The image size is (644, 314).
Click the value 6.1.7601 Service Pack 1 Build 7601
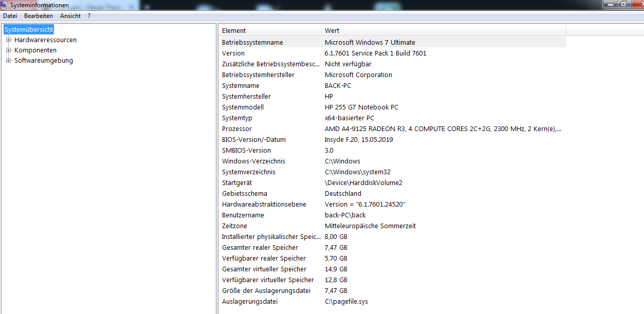tap(376, 53)
